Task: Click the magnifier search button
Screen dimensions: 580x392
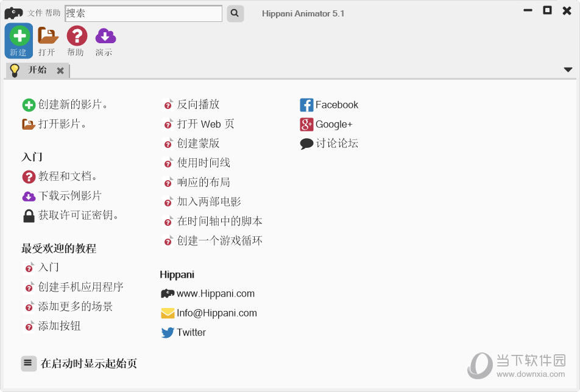Action: 235,13
